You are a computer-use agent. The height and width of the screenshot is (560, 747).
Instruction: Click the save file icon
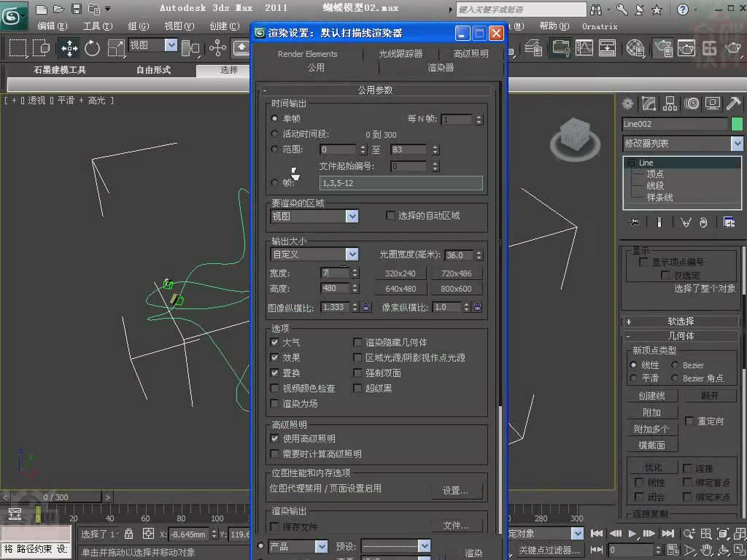click(x=76, y=9)
